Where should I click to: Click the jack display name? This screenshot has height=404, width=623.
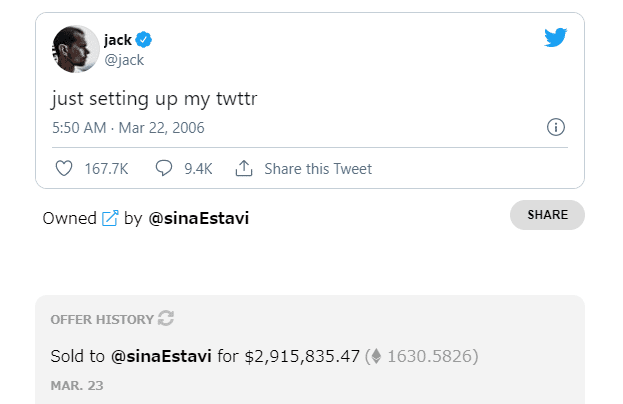(117, 40)
